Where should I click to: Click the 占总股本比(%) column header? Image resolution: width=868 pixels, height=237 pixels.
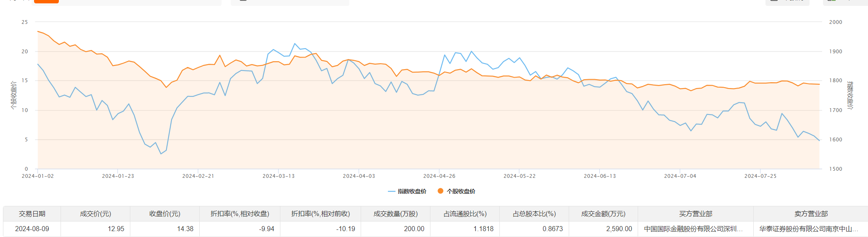point(534,214)
